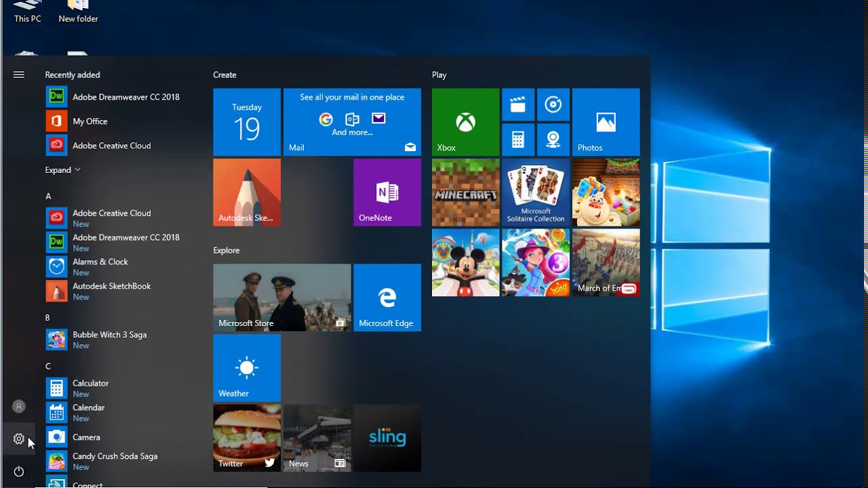
Task: Expand the Start menu hamburger navigation
Action: (19, 75)
